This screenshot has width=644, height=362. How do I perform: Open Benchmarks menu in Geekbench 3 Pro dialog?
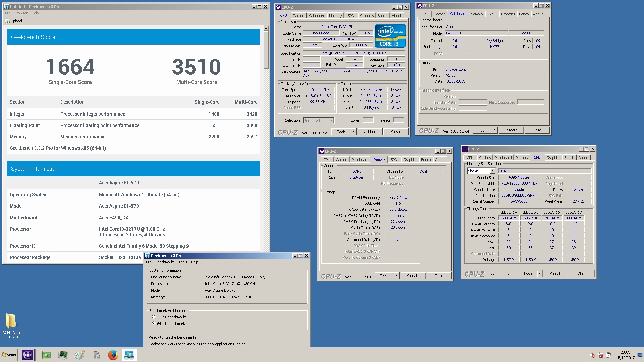pos(165,262)
